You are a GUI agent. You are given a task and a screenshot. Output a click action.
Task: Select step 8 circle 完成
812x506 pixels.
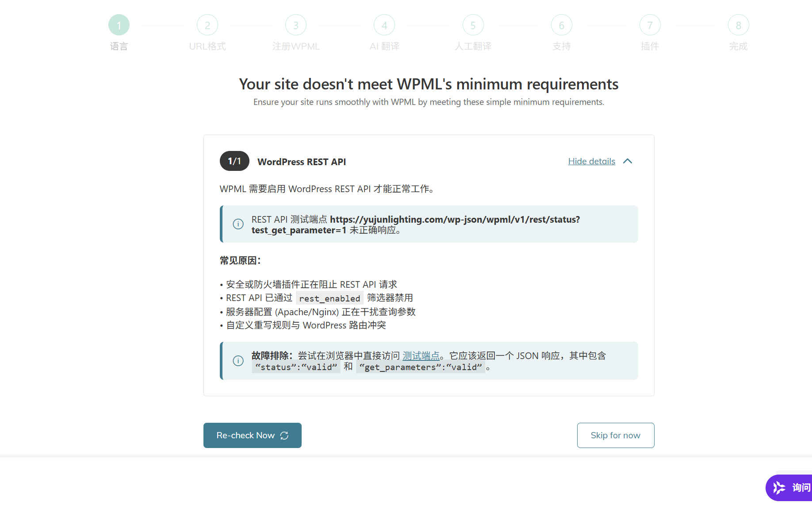(739, 25)
